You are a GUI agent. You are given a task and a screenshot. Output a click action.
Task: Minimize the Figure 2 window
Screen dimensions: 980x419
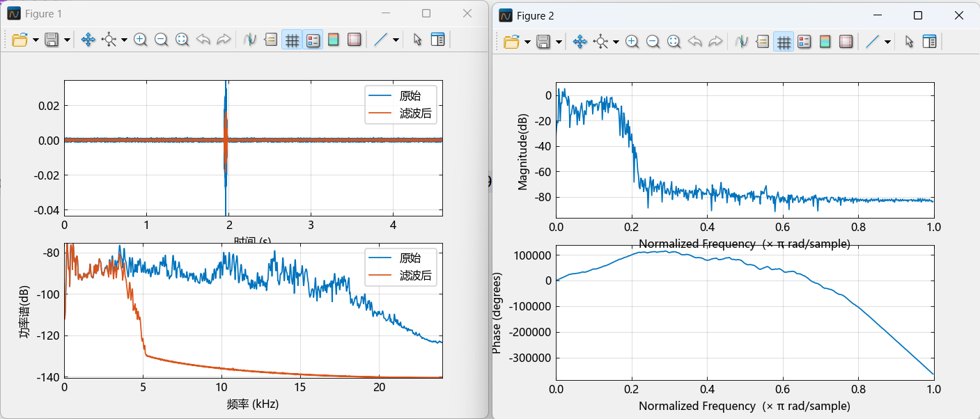878,15
